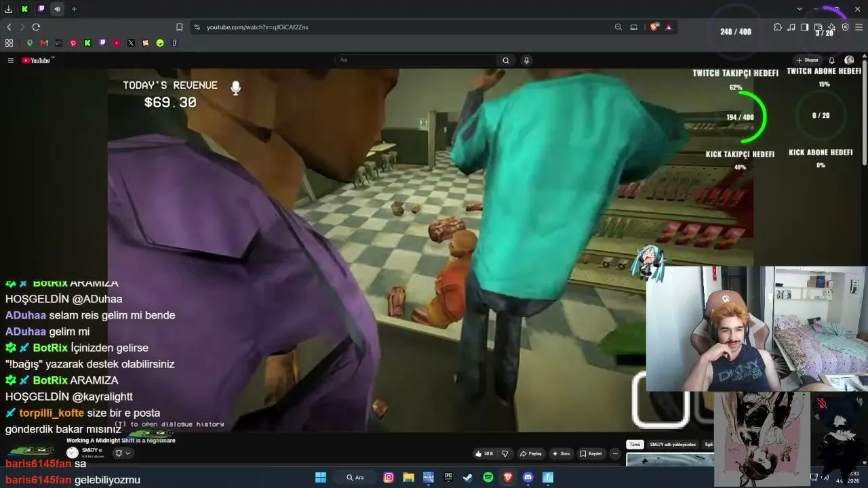Select the 'SMi7Y adlı yükleyiciden' chip
868x488 pixels.
[x=673, y=445]
